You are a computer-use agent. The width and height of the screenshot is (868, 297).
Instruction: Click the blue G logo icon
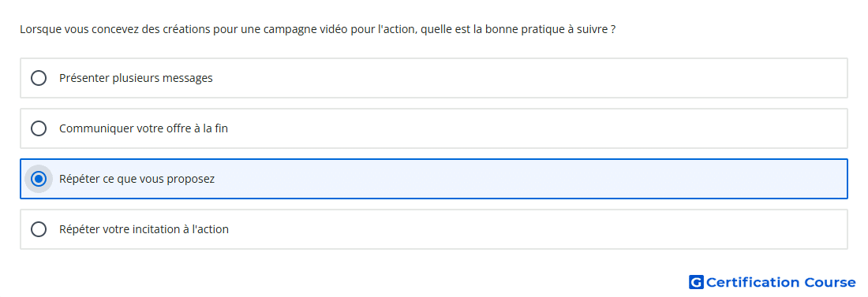(696, 282)
